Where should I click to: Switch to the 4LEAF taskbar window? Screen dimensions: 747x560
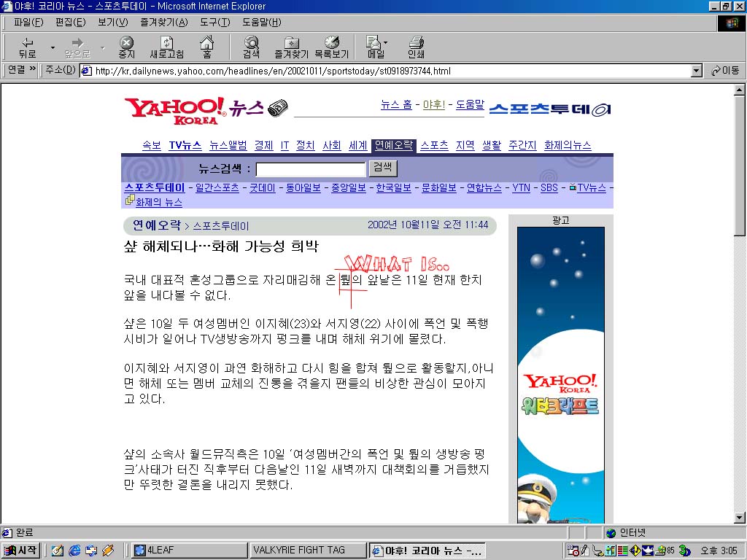point(190,551)
